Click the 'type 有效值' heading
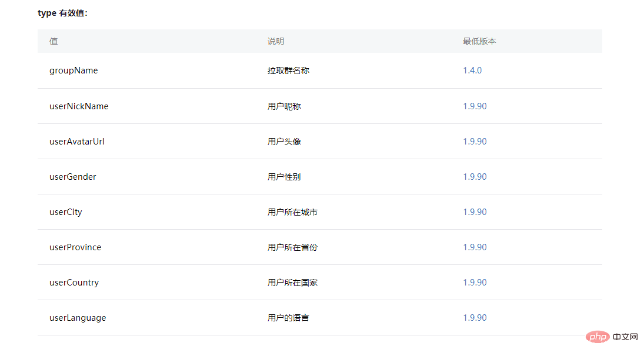644x356 pixels. pos(62,13)
